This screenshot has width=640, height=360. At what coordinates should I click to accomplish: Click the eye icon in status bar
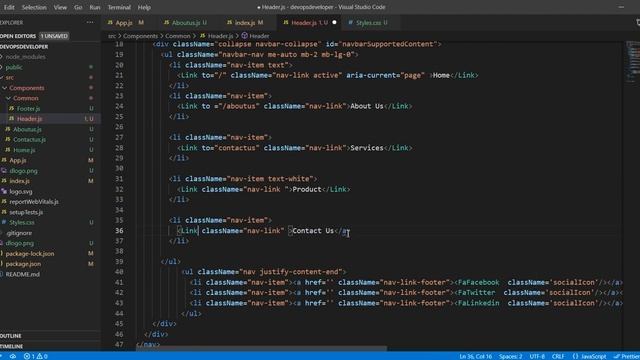[x=13, y=356]
